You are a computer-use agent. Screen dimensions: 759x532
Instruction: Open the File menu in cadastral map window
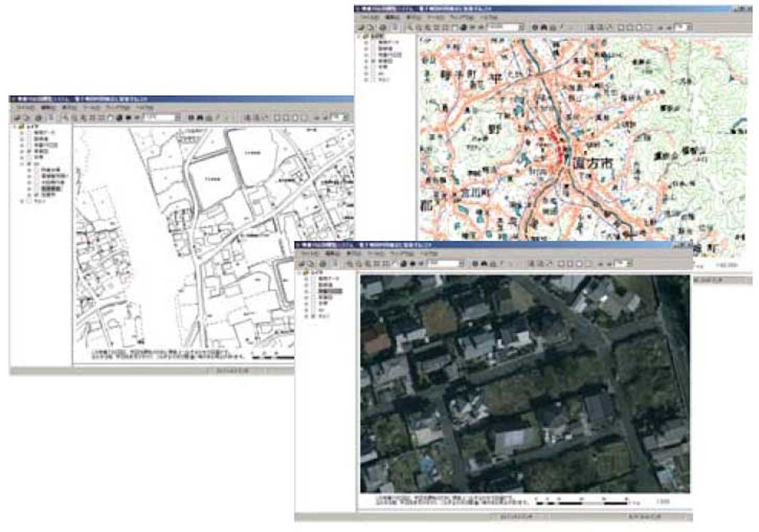tap(25, 107)
